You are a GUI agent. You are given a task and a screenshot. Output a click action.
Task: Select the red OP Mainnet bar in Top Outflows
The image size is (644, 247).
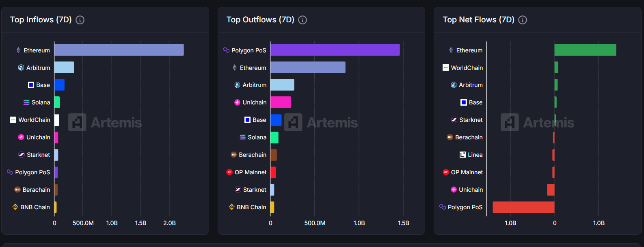273,172
